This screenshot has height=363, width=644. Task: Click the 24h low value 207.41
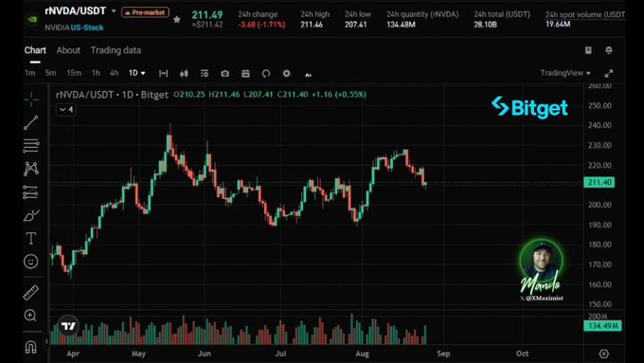click(x=356, y=25)
